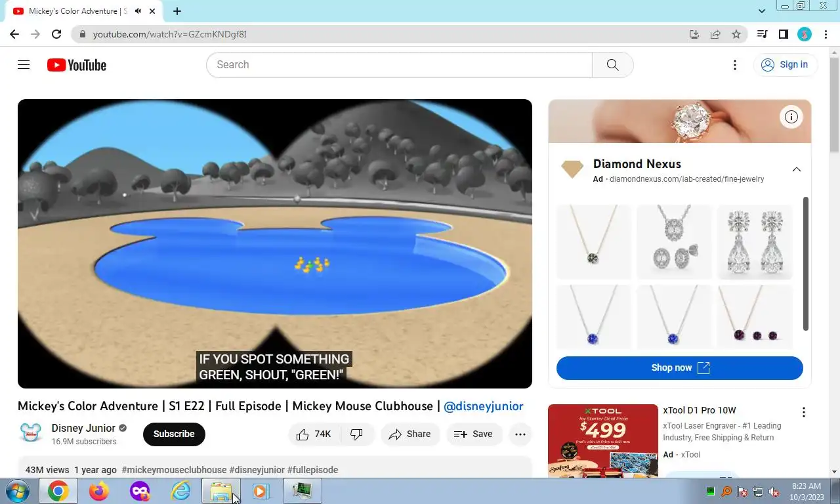
Task: Focus the YouTube search box
Action: (x=399, y=65)
